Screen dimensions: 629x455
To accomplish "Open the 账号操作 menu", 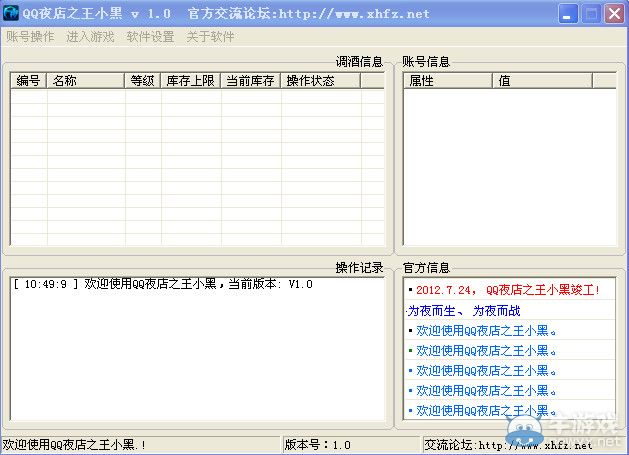I will coord(30,37).
